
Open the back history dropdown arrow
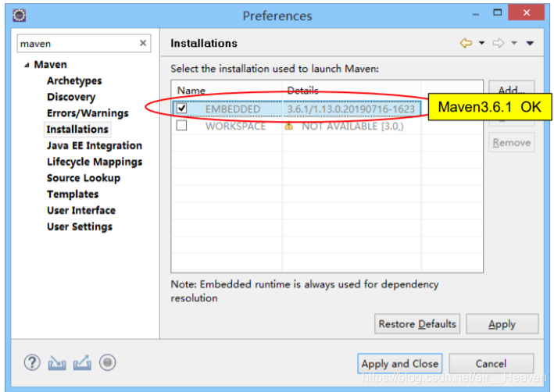(x=481, y=43)
